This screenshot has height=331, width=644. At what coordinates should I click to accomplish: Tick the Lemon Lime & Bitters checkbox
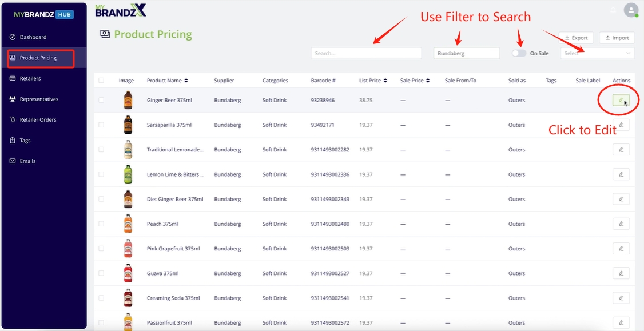pyautogui.click(x=101, y=174)
